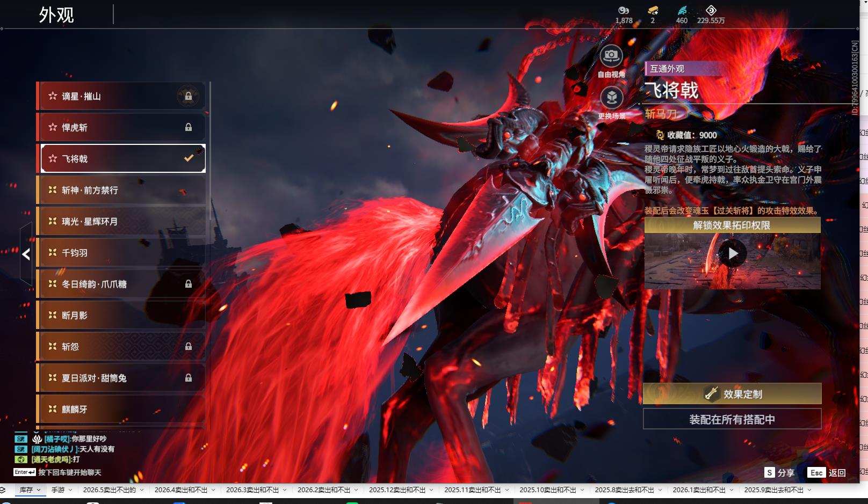Viewport: 868px width, 504px height.
Task: Click the Enter key chat hint icon
Action: tap(25, 472)
